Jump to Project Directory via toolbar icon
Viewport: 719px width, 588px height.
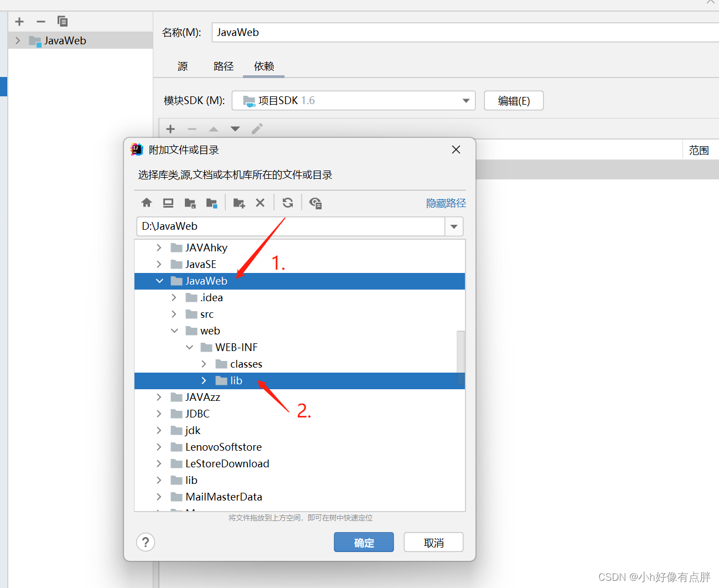point(190,203)
